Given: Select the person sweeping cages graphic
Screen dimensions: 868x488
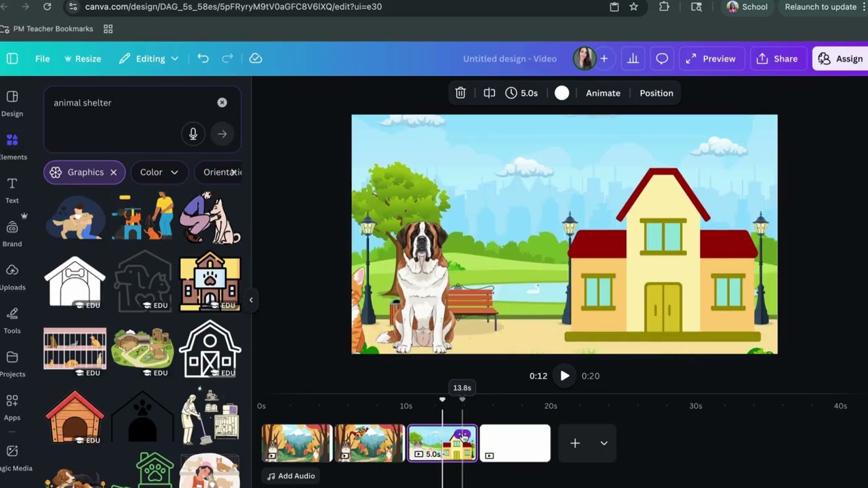Looking at the screenshot, I should pyautogui.click(x=210, y=416).
